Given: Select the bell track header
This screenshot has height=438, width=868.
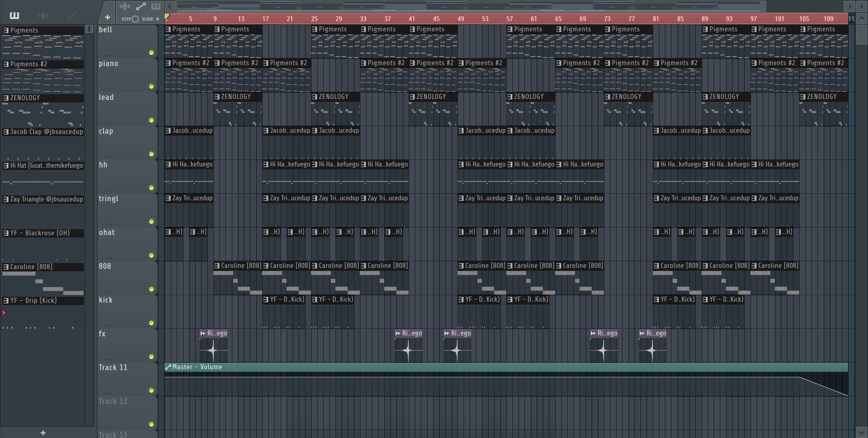Looking at the screenshot, I should [127, 41].
